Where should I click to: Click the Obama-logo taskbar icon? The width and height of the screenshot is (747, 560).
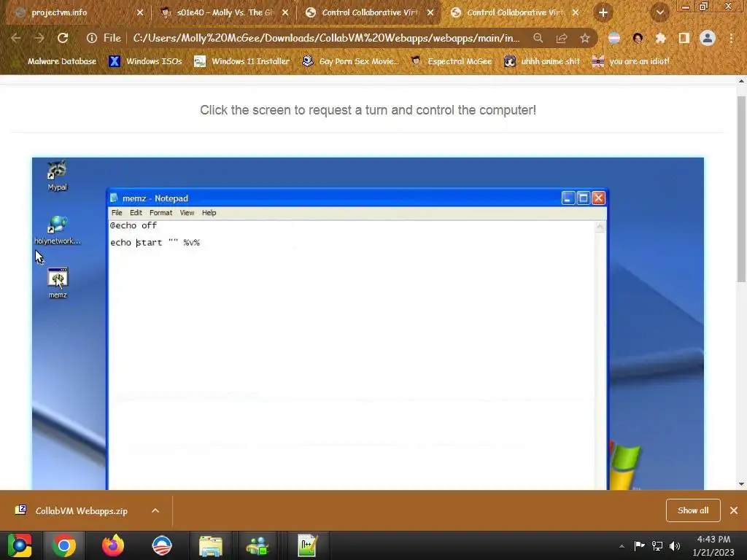pos(161,545)
